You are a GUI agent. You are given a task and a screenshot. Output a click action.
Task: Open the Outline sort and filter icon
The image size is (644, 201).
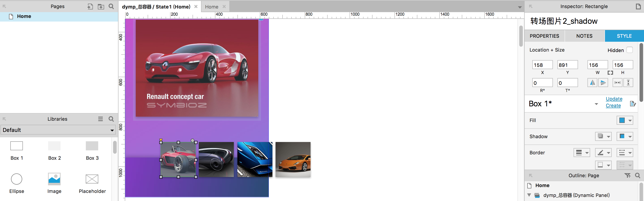tap(627, 175)
